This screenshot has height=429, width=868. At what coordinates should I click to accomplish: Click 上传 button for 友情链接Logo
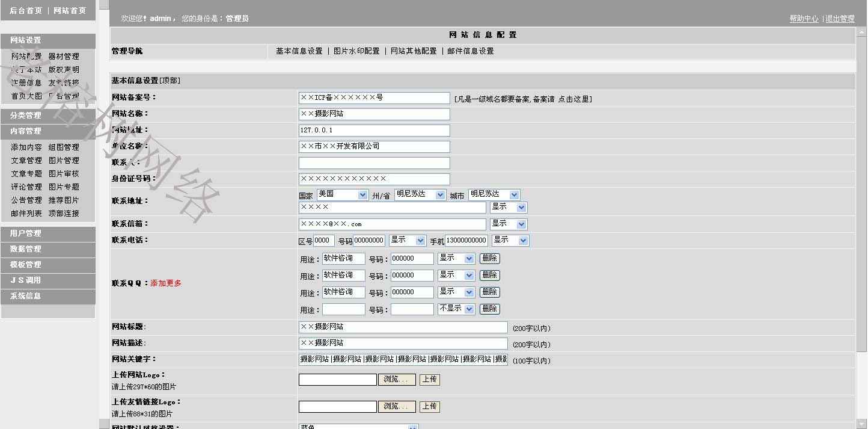(x=429, y=407)
